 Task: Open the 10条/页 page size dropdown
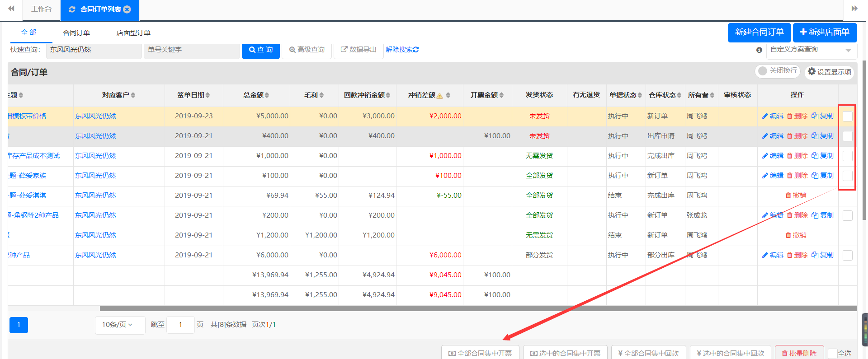tap(120, 325)
